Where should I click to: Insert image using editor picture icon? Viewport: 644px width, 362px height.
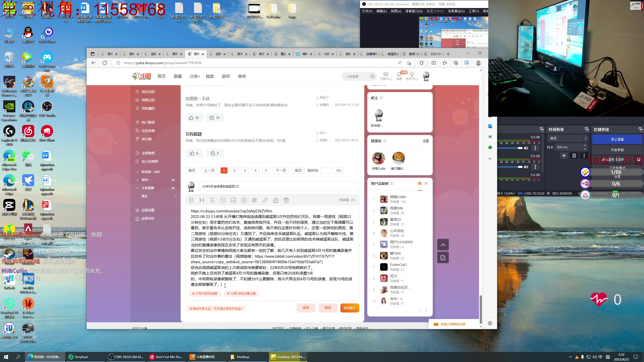point(233,200)
